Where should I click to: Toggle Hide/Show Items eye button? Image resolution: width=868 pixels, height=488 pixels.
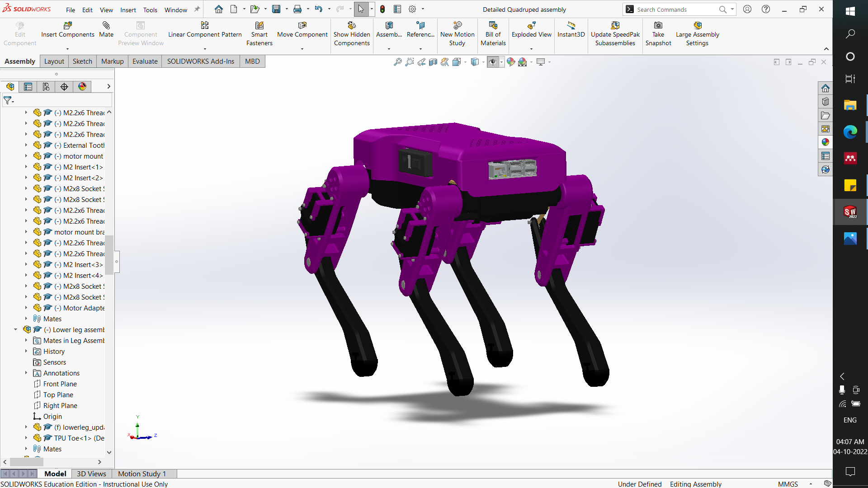[493, 62]
